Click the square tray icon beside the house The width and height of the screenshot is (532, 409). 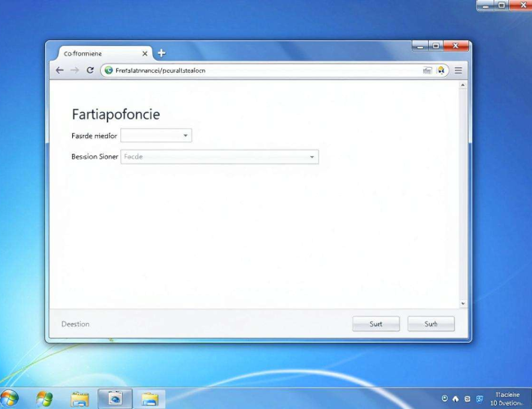[467, 399]
